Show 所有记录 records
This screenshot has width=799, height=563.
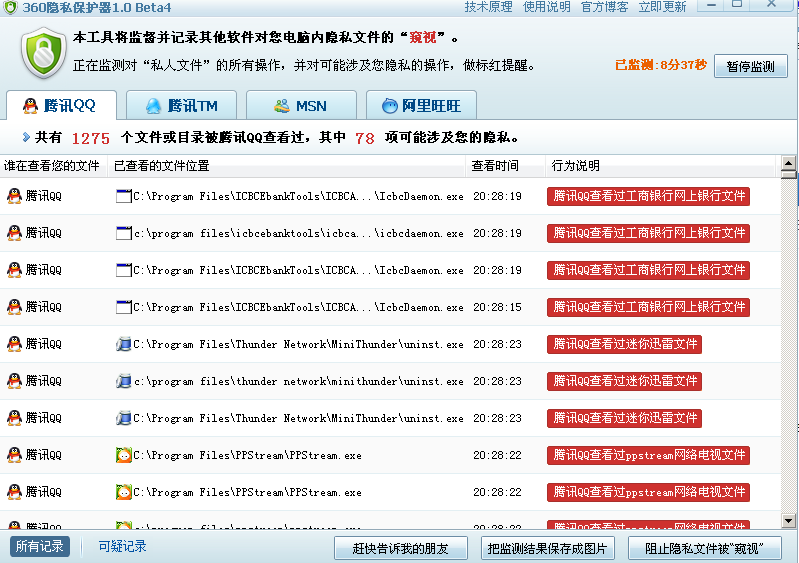coord(40,546)
